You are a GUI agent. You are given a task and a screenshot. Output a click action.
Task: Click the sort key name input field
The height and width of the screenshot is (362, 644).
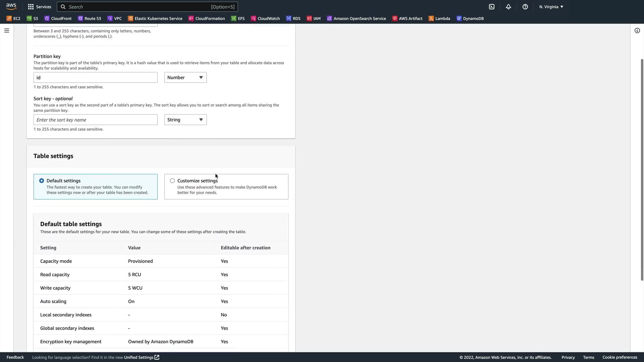coord(96,120)
